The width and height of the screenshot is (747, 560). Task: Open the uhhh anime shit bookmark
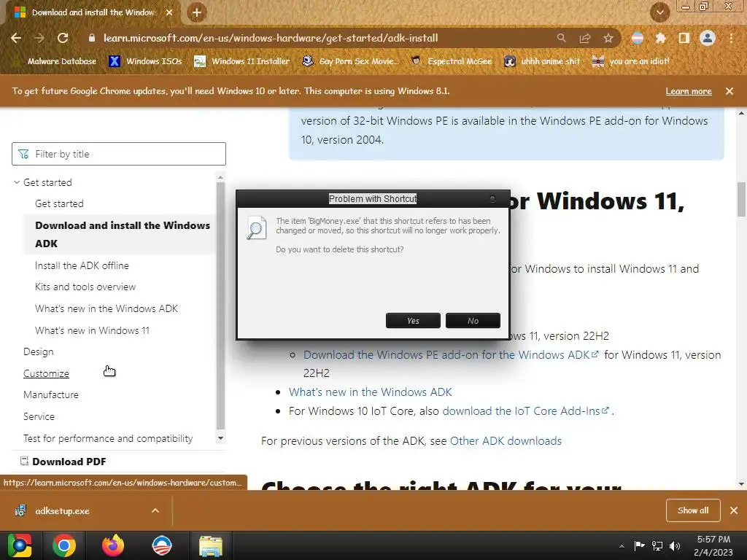(542, 61)
